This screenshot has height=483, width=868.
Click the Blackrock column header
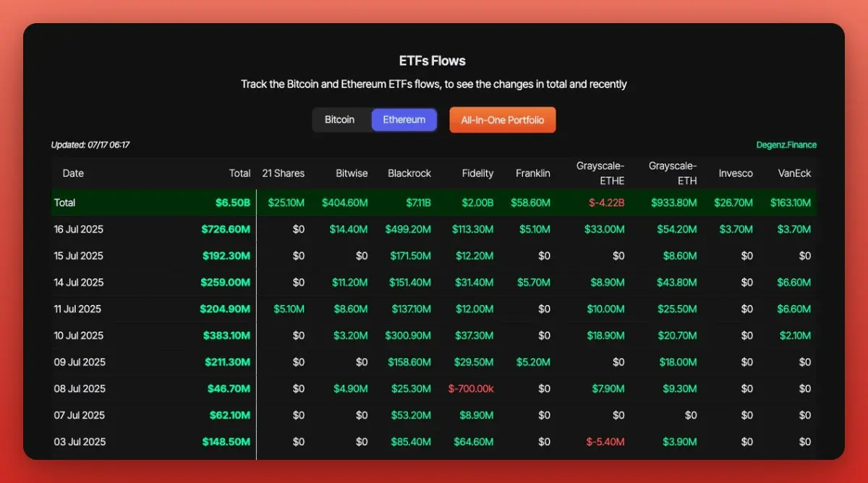click(409, 174)
